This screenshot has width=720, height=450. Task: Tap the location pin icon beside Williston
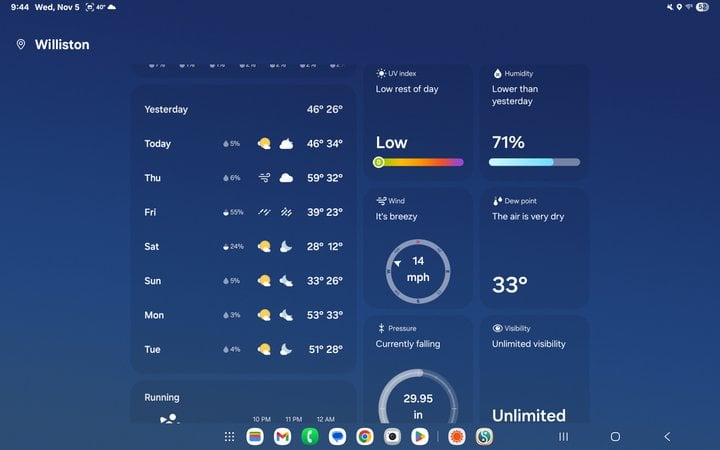click(x=21, y=45)
